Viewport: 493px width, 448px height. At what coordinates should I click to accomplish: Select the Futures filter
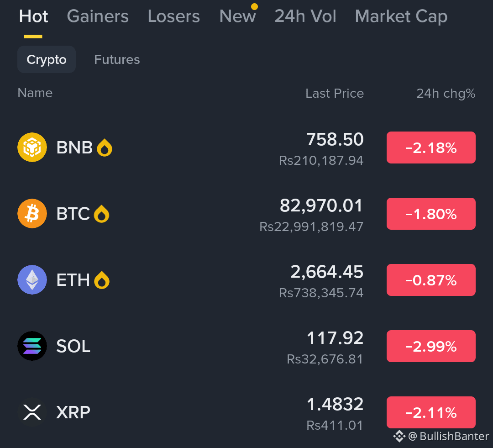(117, 59)
